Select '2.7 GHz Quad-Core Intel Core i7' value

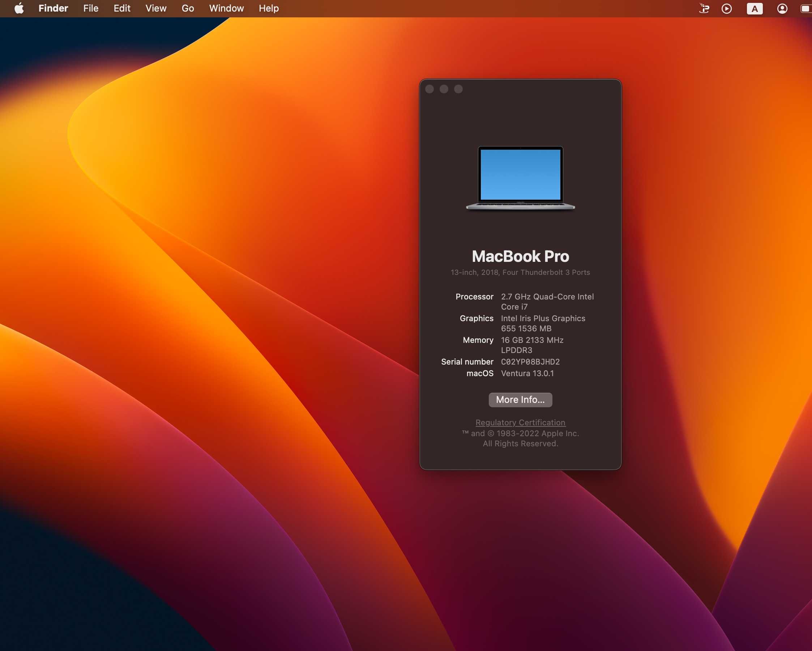tap(547, 302)
